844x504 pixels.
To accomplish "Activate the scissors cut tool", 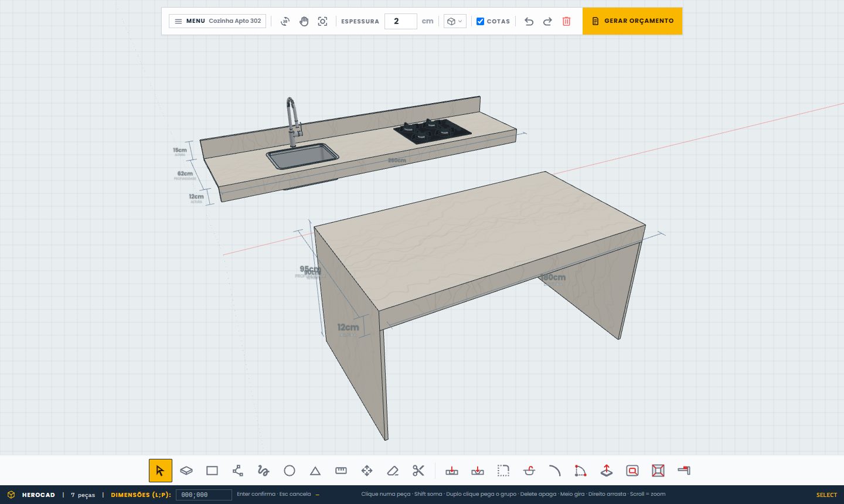I will pos(418,471).
